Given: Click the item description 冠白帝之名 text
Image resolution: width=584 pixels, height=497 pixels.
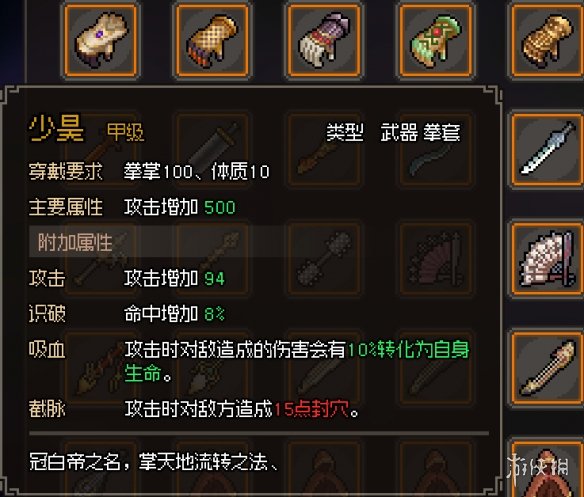Looking at the screenshot, I should (153, 462).
